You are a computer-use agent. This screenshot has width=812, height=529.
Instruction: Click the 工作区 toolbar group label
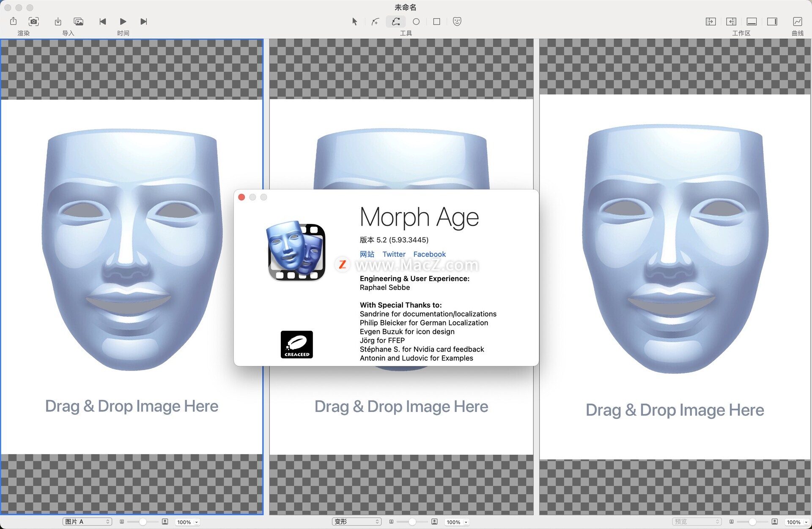coord(741,33)
